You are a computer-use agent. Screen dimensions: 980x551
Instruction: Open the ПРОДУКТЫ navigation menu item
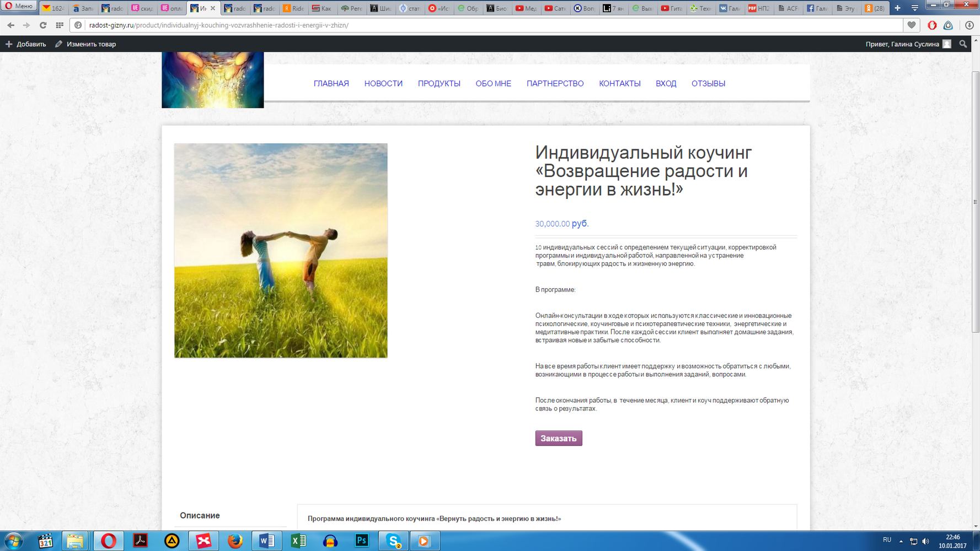[439, 84]
